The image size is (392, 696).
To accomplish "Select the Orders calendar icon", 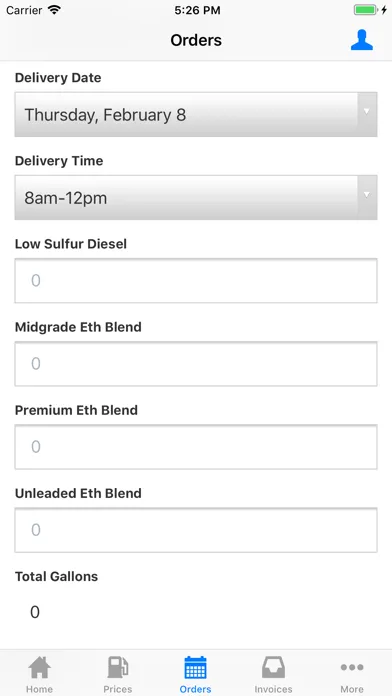I will pyautogui.click(x=195, y=667).
